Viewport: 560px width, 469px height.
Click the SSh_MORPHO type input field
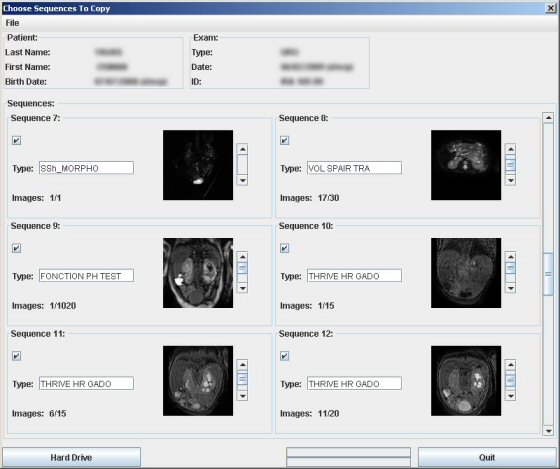pyautogui.click(x=86, y=168)
